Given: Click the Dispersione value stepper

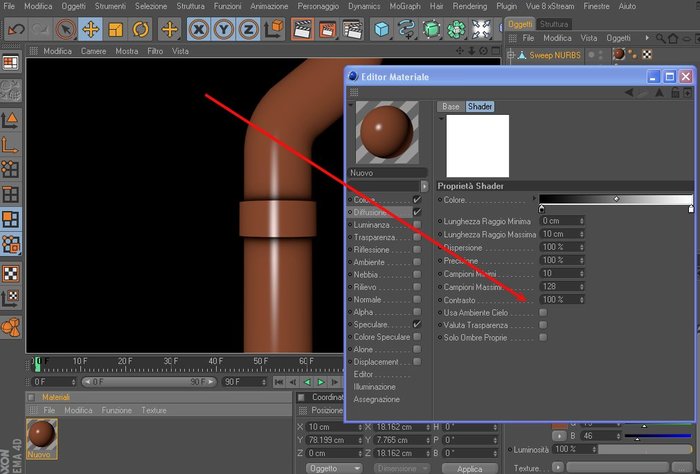Looking at the screenshot, I should [x=582, y=247].
